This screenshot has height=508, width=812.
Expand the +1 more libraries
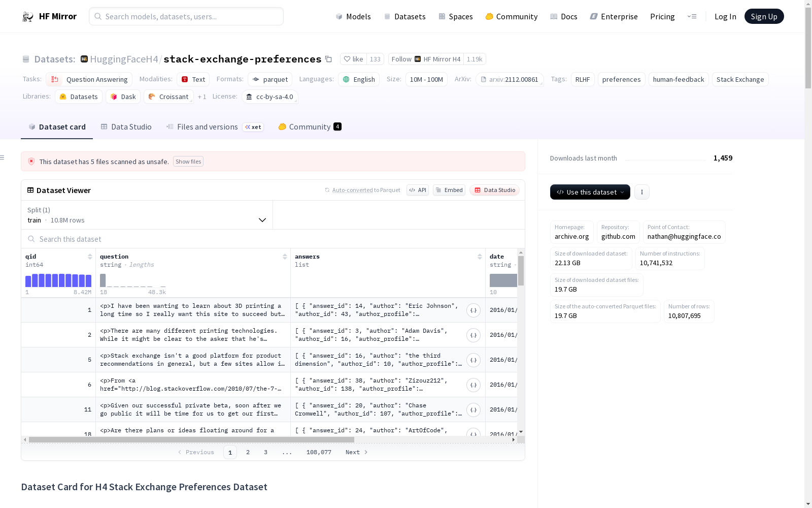tap(202, 97)
